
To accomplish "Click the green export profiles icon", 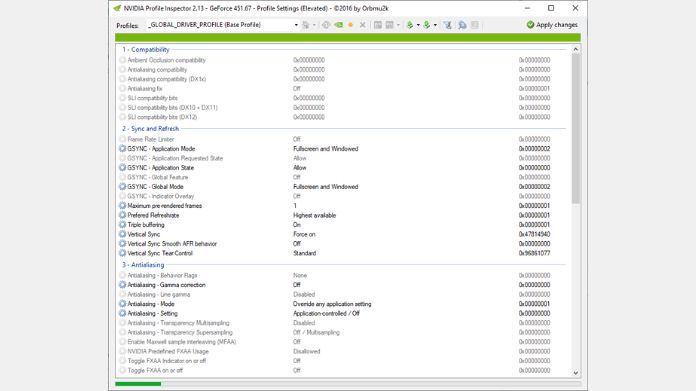I will (410, 25).
